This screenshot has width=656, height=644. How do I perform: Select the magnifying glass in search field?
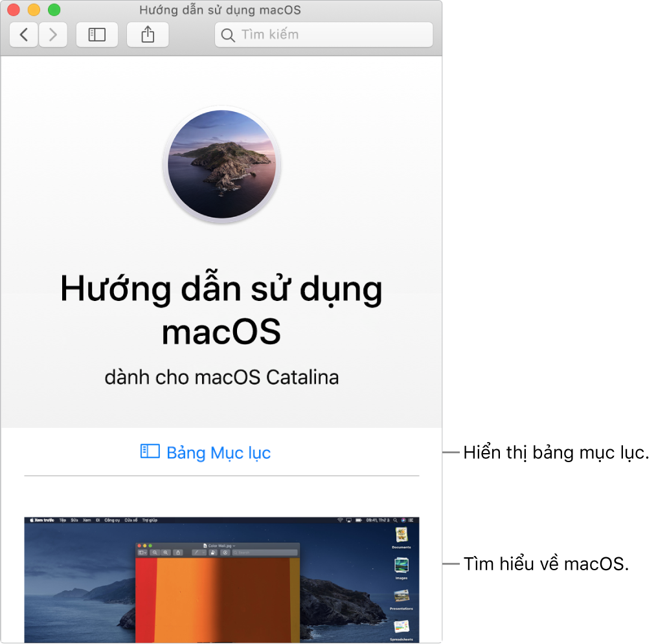coord(227,35)
